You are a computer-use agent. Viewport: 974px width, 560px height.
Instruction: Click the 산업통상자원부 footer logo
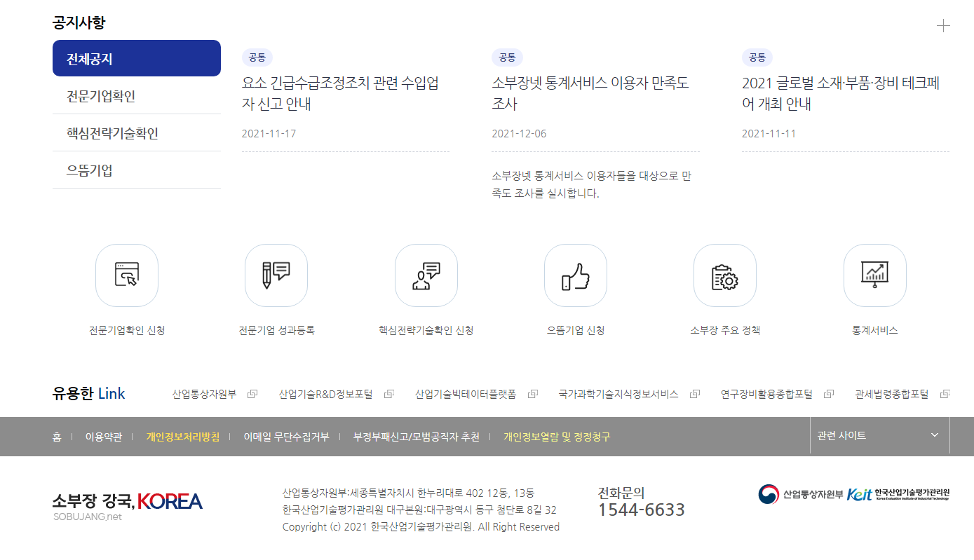pos(800,494)
